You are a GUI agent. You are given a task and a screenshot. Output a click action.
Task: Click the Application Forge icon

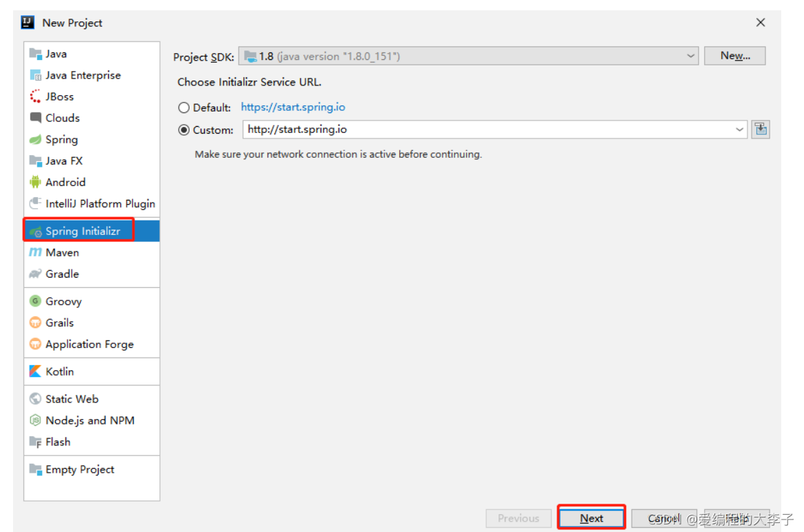(x=35, y=344)
